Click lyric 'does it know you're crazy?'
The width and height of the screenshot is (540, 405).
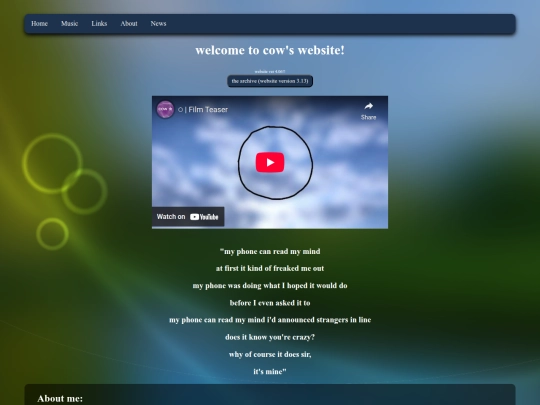[x=270, y=337]
